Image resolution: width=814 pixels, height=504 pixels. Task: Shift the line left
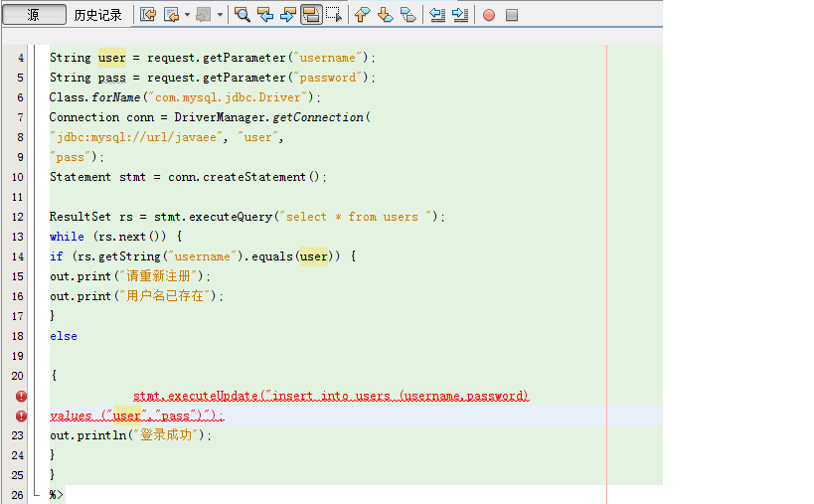point(437,15)
